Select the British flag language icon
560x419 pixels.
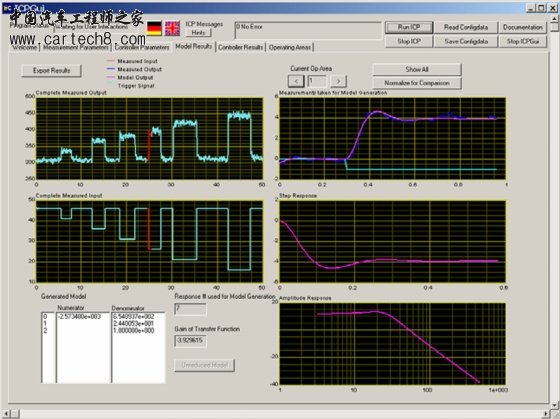[x=172, y=28]
